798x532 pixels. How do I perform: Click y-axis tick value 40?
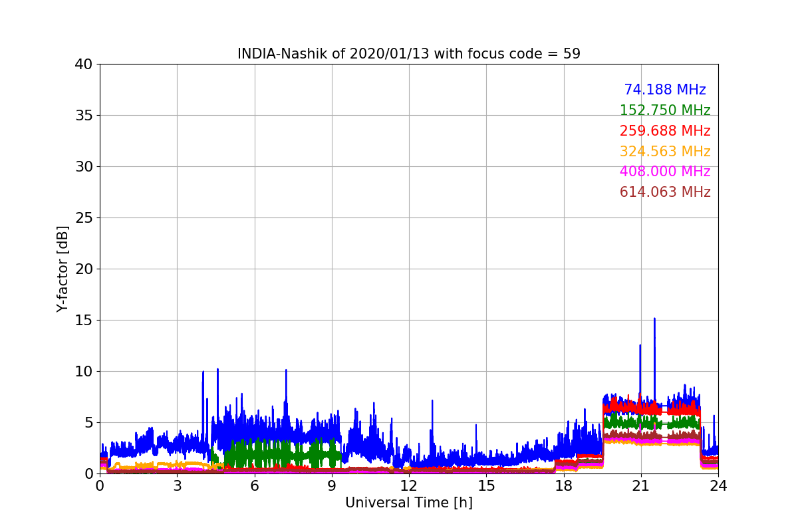pyautogui.click(x=84, y=65)
